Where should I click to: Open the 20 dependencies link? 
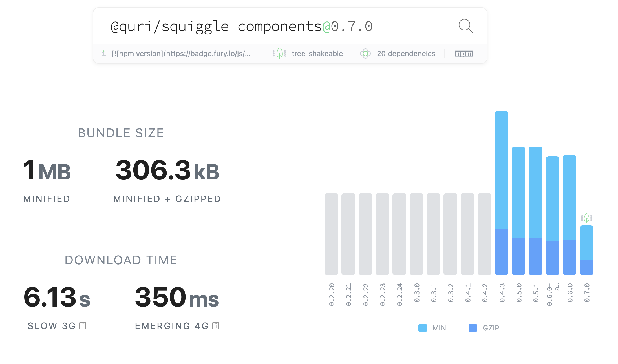(406, 54)
